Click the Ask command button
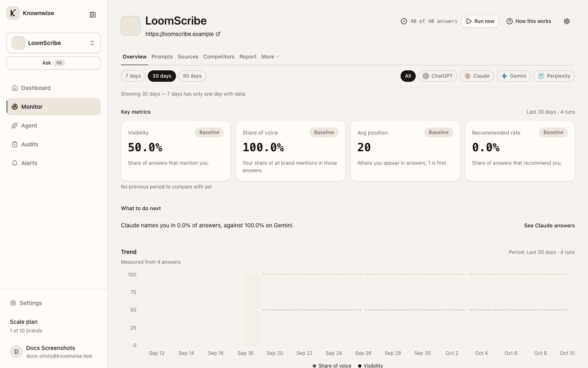Viewport: 588px width, 368px height. tap(53, 63)
